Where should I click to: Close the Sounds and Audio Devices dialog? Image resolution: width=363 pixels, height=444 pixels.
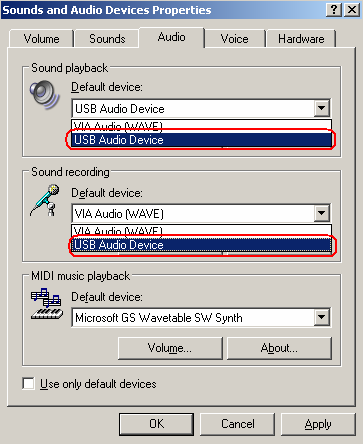(x=352, y=10)
